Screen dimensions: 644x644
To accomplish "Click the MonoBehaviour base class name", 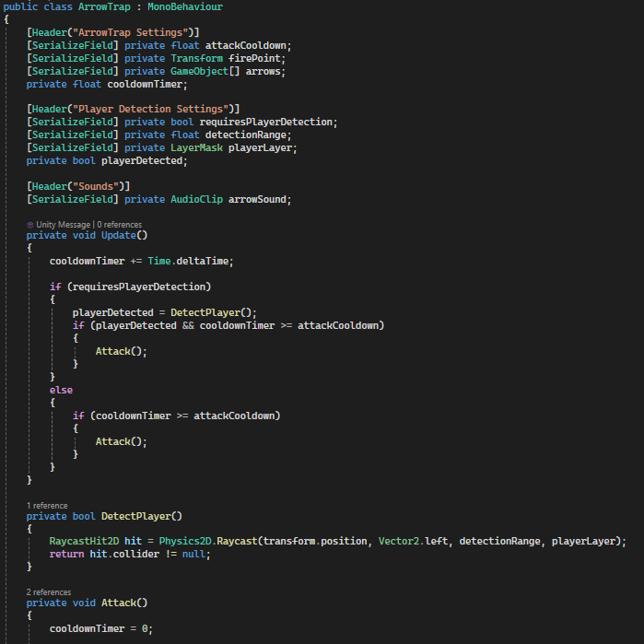I will click(x=185, y=7).
